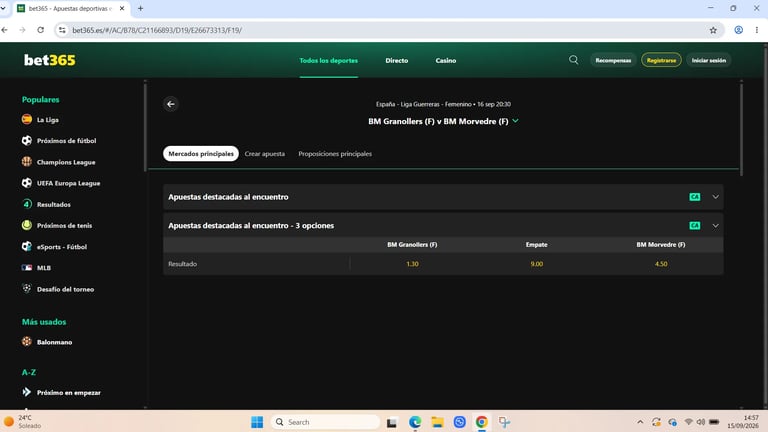This screenshot has width=768, height=432.
Task: Click the Próximo en empezar icon
Action: point(27,392)
